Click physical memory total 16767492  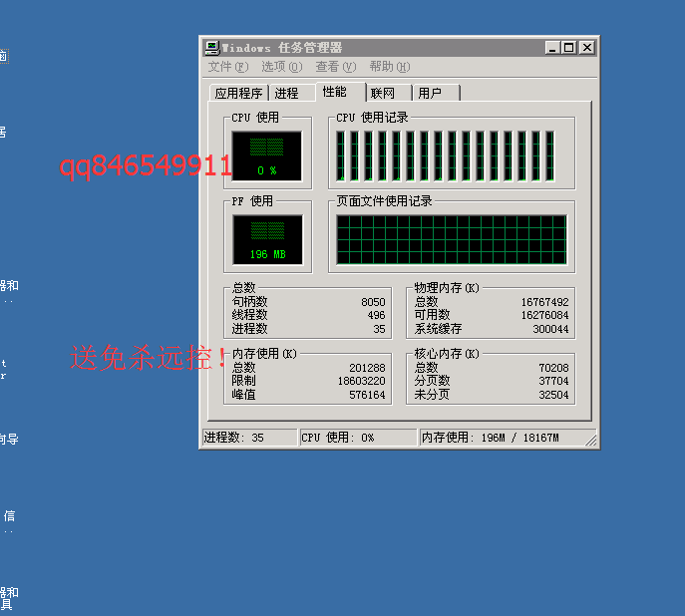pos(544,302)
